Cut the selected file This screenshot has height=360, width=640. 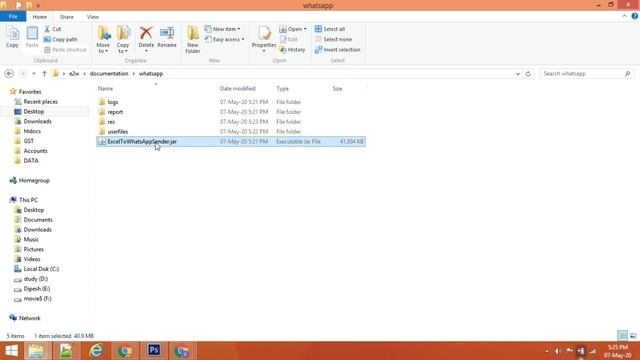[53, 29]
